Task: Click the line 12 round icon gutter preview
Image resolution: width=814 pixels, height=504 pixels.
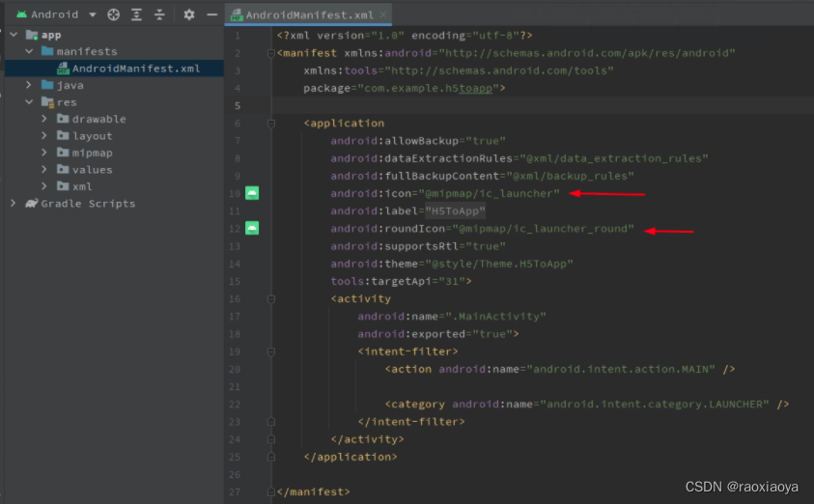Action: coord(252,228)
